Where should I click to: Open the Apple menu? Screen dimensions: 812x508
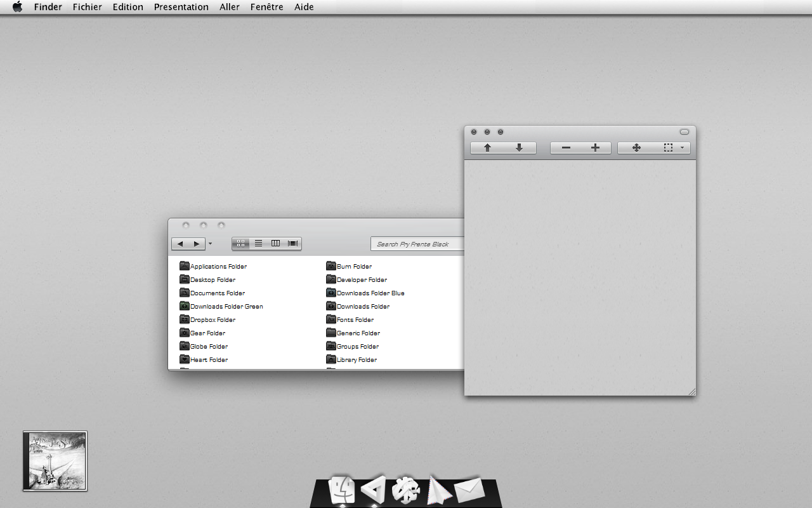(17, 7)
